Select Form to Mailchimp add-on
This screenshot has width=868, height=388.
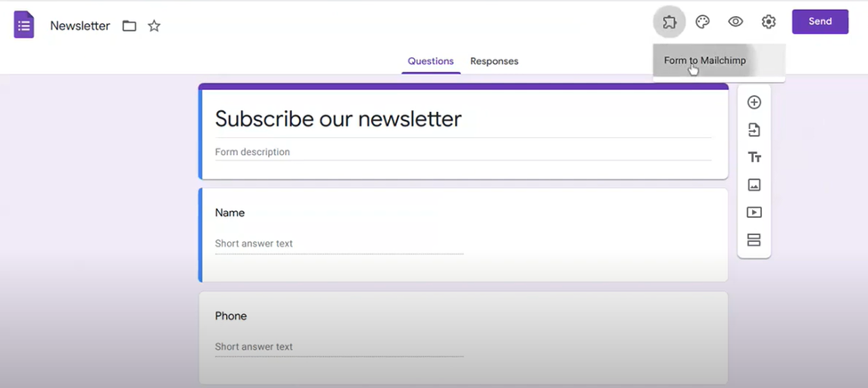[x=705, y=61]
